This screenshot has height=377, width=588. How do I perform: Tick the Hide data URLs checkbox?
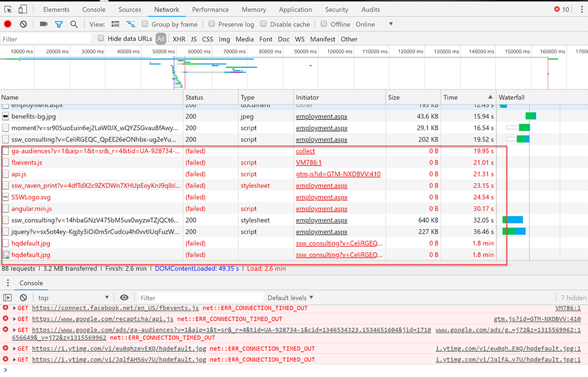pyautogui.click(x=101, y=39)
